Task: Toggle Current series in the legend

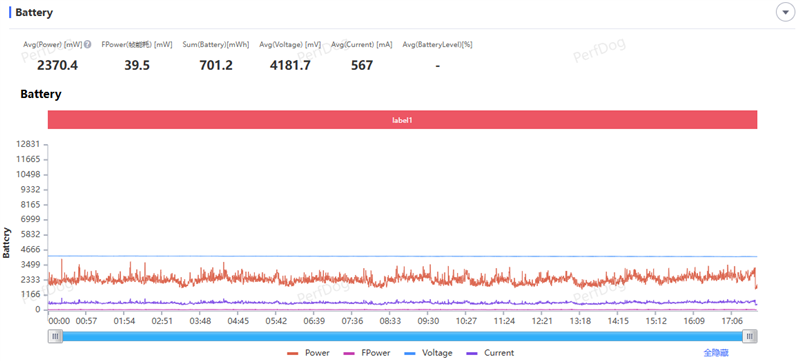Action: point(490,353)
